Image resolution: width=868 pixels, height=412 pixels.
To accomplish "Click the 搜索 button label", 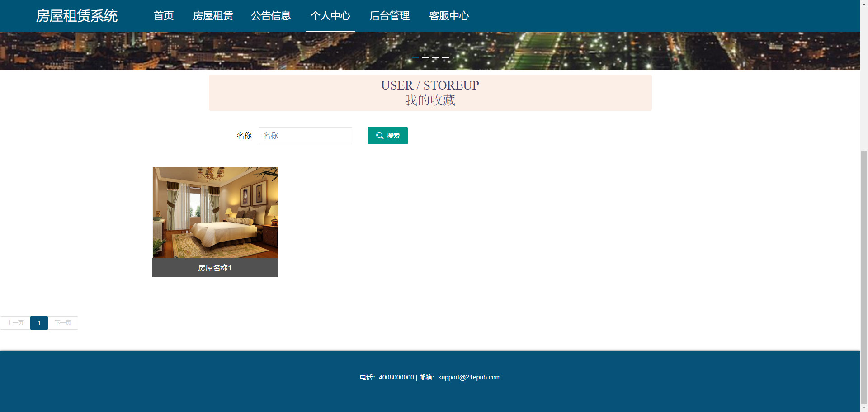I will pyautogui.click(x=393, y=136).
